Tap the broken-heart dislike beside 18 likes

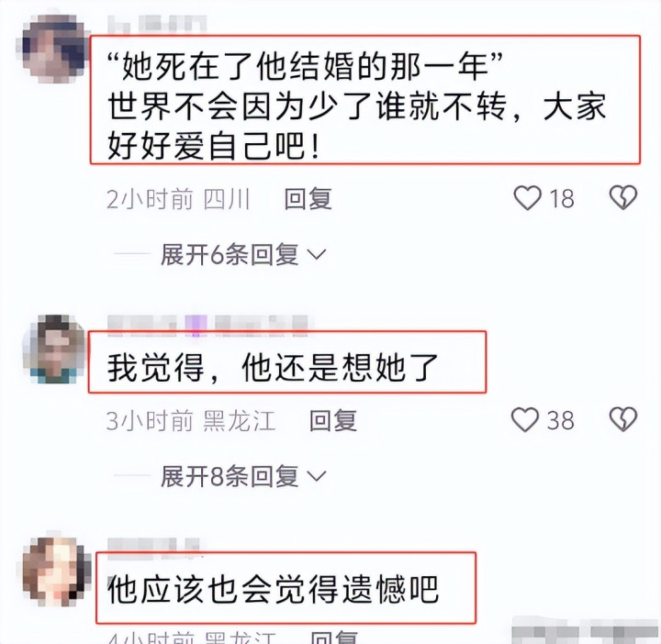(x=623, y=197)
